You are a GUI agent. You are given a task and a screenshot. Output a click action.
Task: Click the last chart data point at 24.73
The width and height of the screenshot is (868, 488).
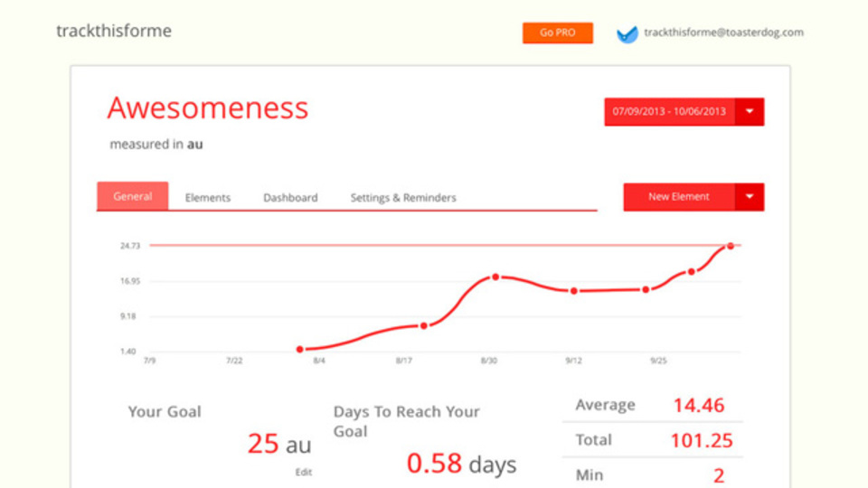(731, 246)
